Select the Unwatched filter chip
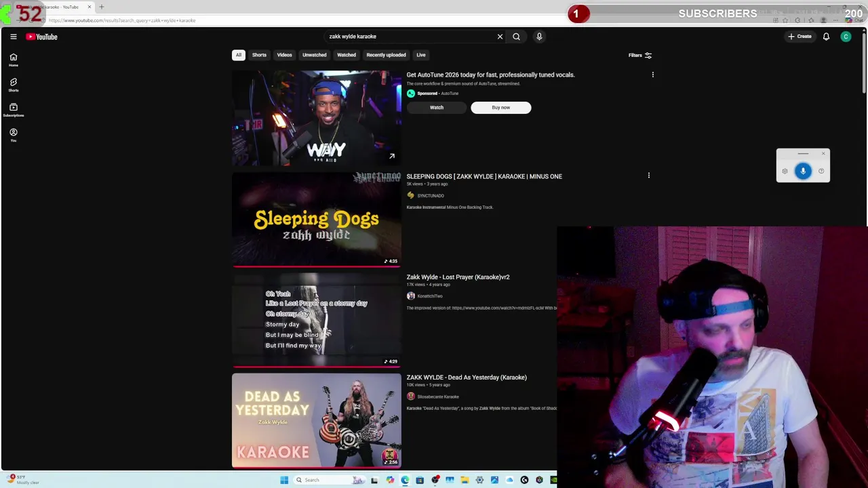The width and height of the screenshot is (868, 488). tap(314, 55)
